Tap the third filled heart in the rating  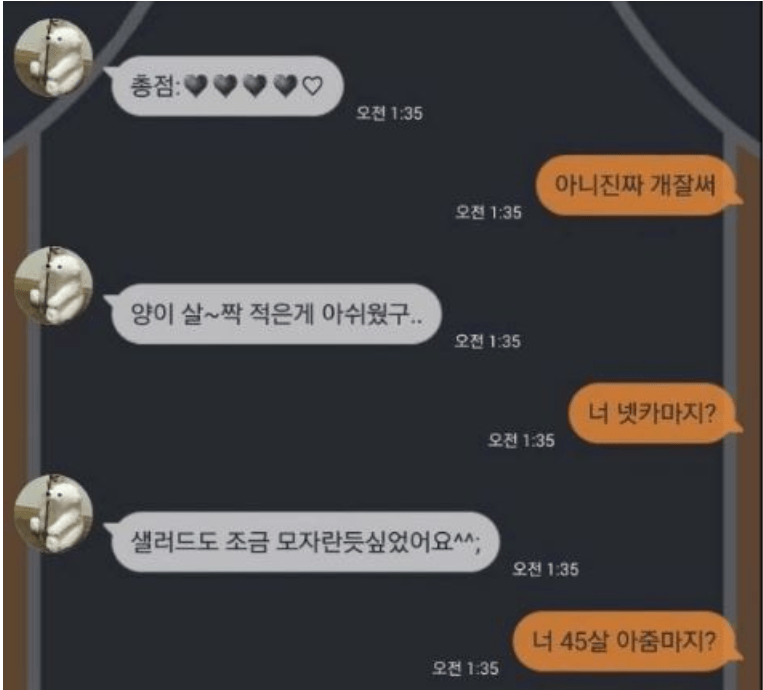tap(255, 86)
